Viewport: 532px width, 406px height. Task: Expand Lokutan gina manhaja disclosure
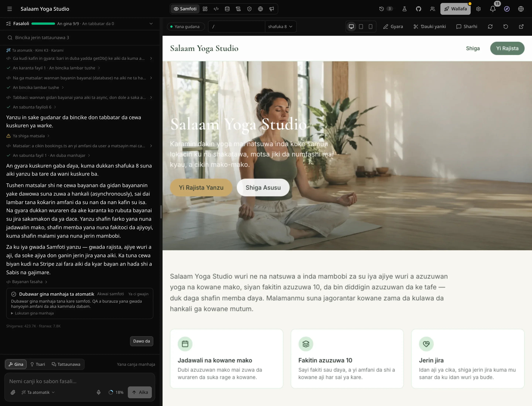(32, 313)
